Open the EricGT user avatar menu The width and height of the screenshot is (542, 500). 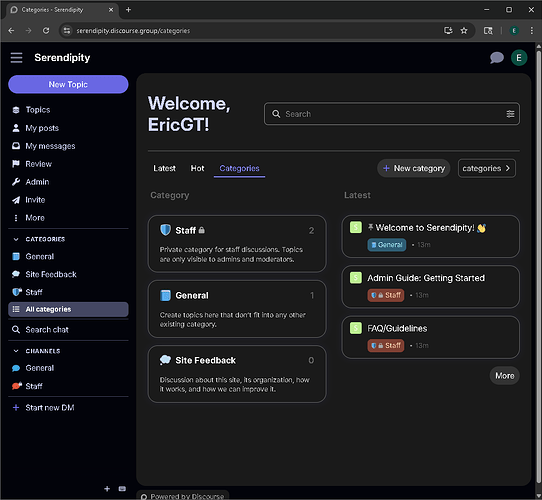point(519,58)
